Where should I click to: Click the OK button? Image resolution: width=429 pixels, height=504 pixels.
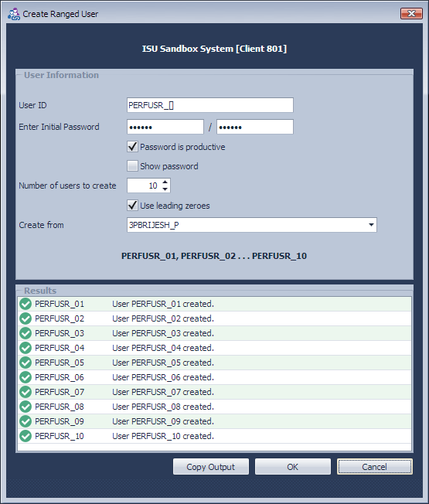pyautogui.click(x=293, y=467)
